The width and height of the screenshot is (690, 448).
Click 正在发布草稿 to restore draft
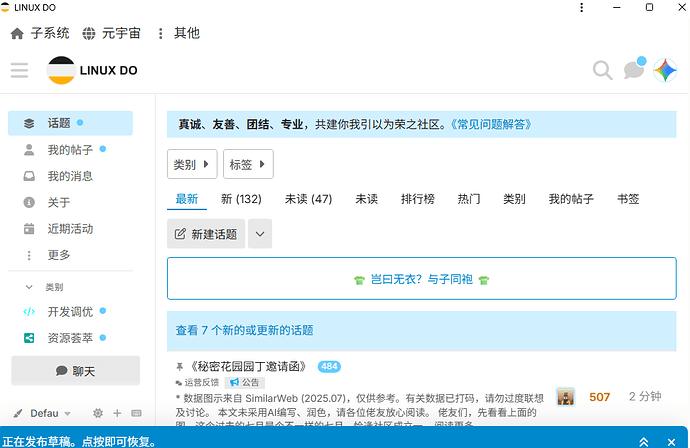point(80,441)
